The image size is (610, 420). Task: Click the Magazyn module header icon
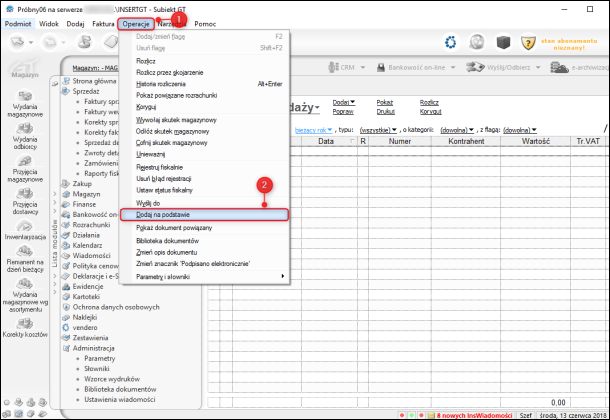point(25,68)
